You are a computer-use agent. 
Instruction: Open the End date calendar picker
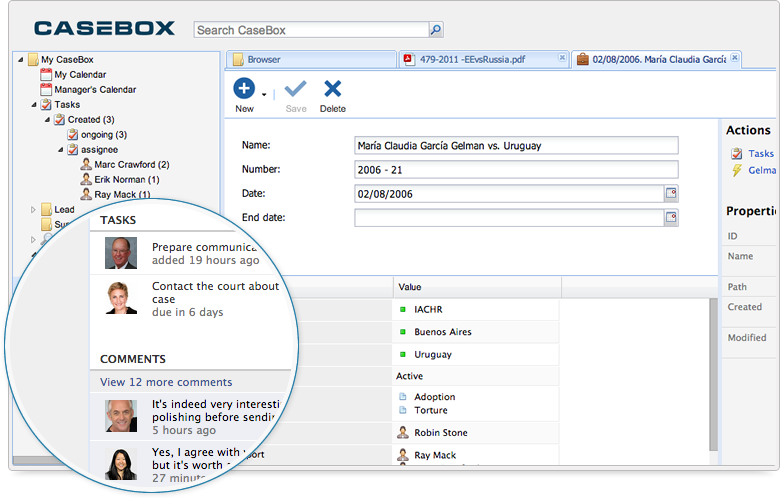pos(671,218)
